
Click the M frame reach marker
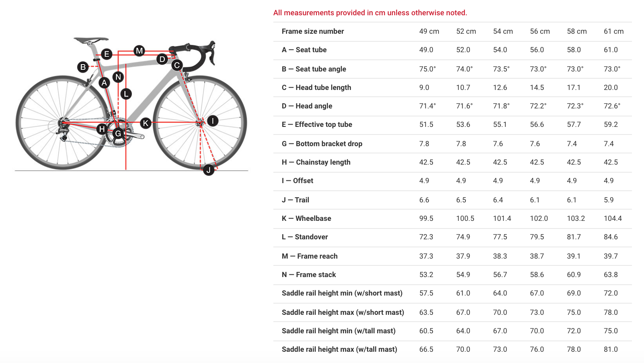tap(139, 51)
